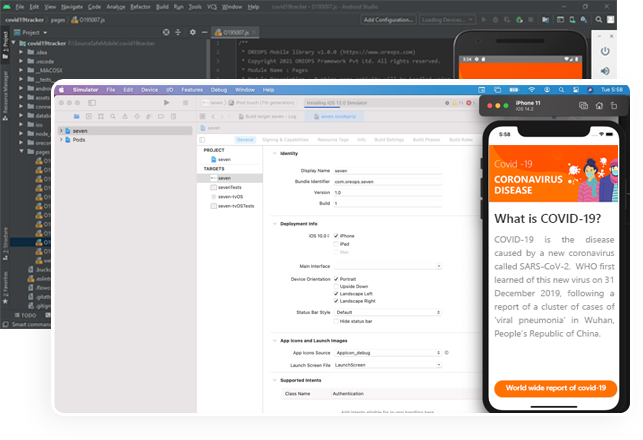Screen dimensions: 643x440
Task: Click Android Studio search everywhere magnifier icon
Action: [599, 19]
